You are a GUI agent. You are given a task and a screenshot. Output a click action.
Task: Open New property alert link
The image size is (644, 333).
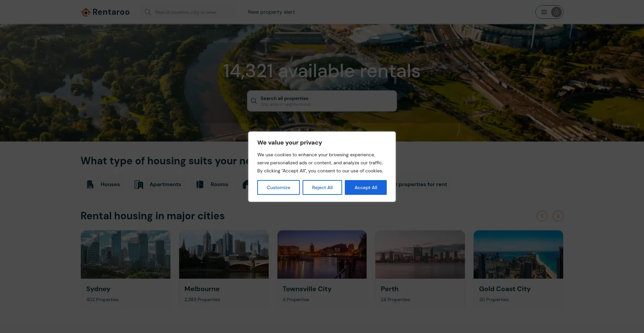click(x=271, y=12)
